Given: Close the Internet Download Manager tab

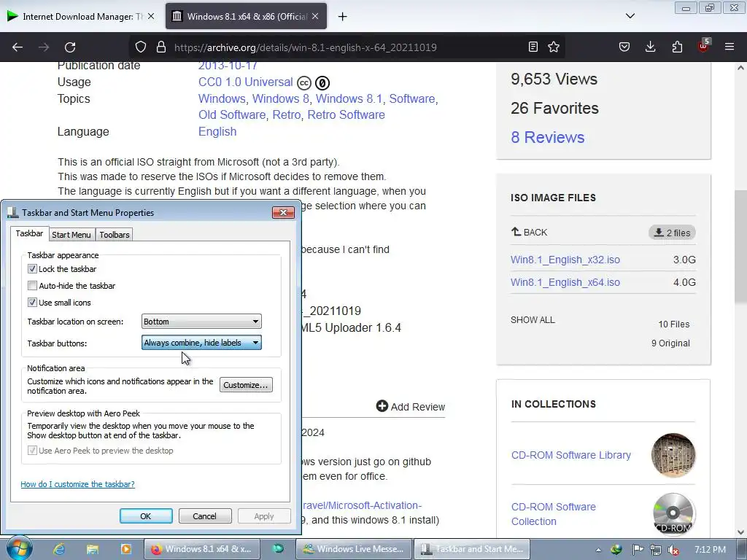Looking at the screenshot, I should tap(150, 16).
